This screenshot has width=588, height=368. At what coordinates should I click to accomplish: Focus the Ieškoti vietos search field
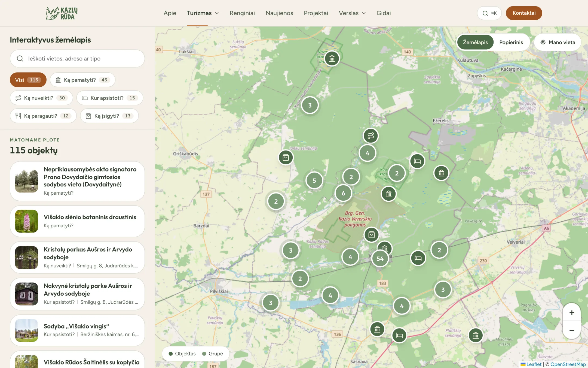(77, 59)
